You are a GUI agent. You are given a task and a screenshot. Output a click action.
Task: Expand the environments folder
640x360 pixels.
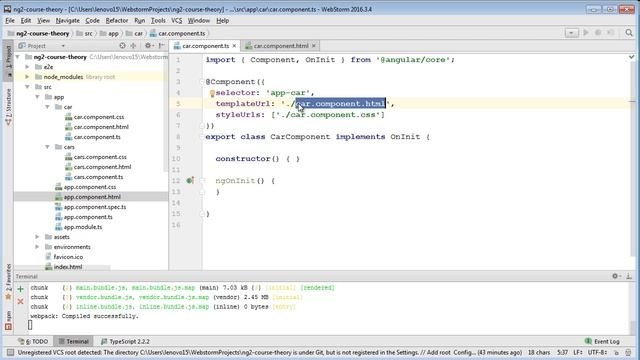[38, 247]
